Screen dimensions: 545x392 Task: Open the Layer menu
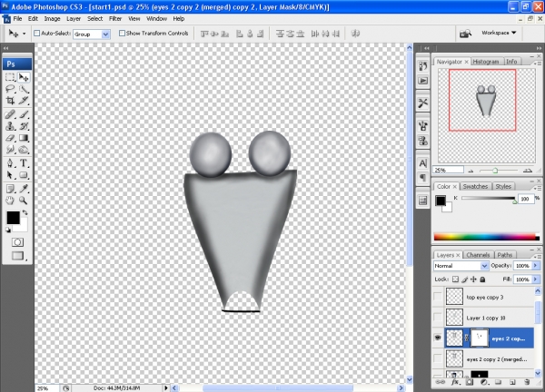pos(74,19)
